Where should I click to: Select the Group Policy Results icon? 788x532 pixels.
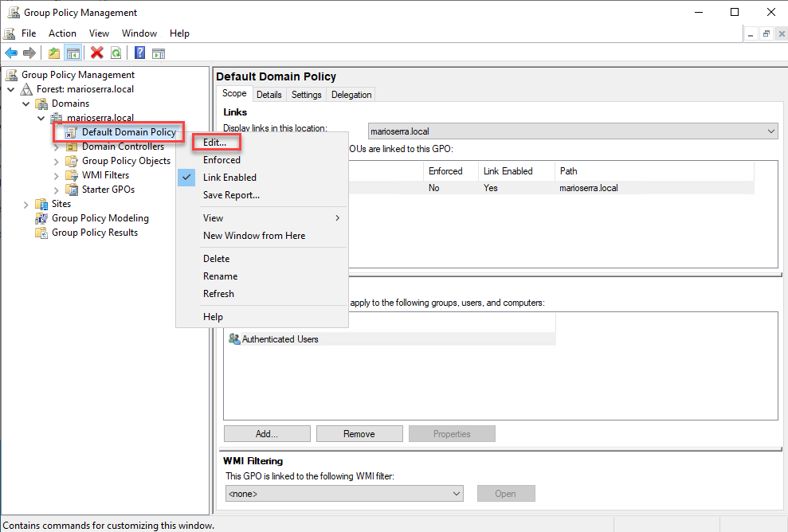coord(41,233)
